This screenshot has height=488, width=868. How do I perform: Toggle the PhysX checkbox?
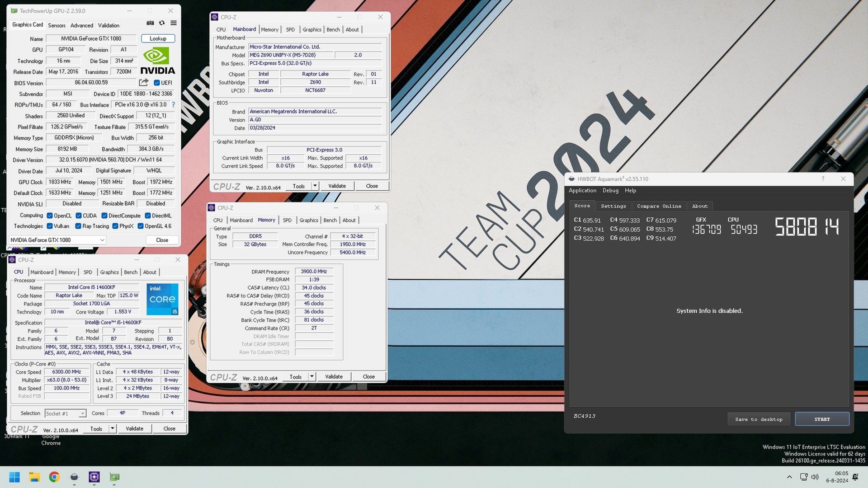(x=115, y=226)
